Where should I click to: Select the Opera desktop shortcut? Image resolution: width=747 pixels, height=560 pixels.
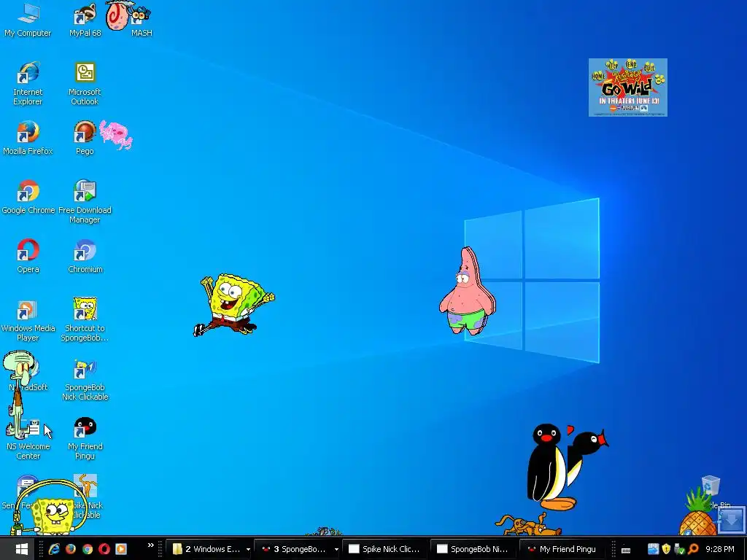(28, 256)
